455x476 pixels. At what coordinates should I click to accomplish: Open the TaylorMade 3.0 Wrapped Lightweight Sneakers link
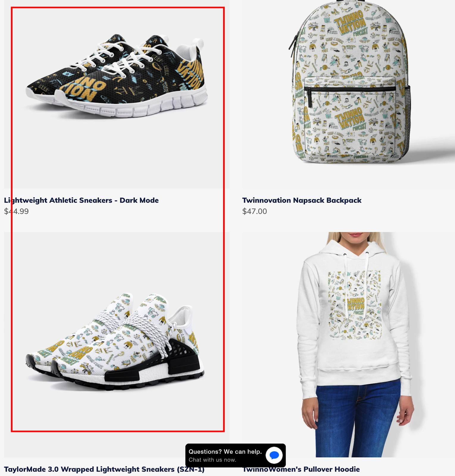[x=104, y=469]
